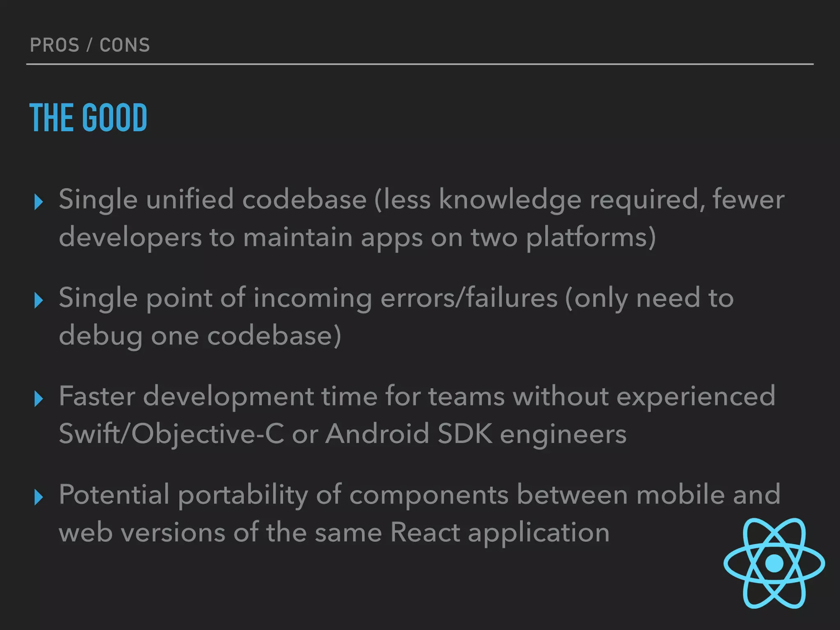The width and height of the screenshot is (840, 630).
Task: Select the text "React application"
Action: click(x=499, y=533)
